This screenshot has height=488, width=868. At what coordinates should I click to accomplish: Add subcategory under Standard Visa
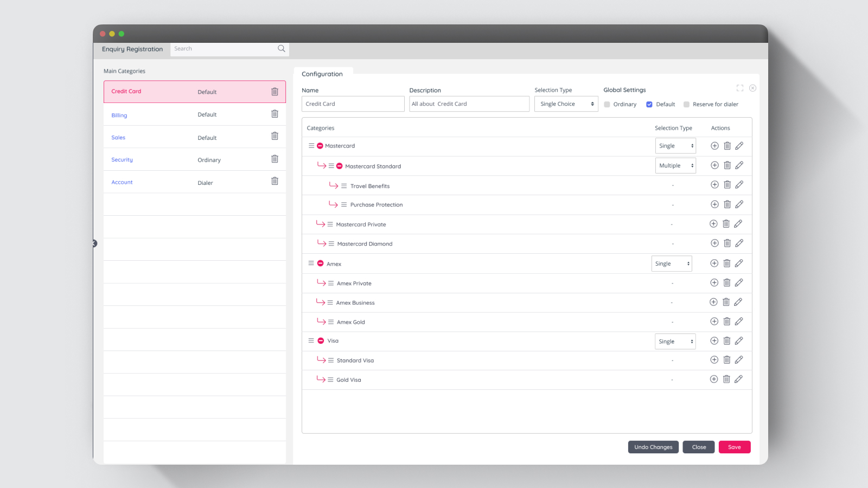(714, 360)
